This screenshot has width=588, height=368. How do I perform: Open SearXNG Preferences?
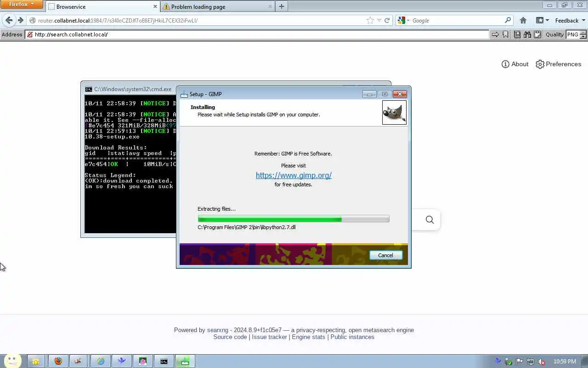tap(559, 64)
